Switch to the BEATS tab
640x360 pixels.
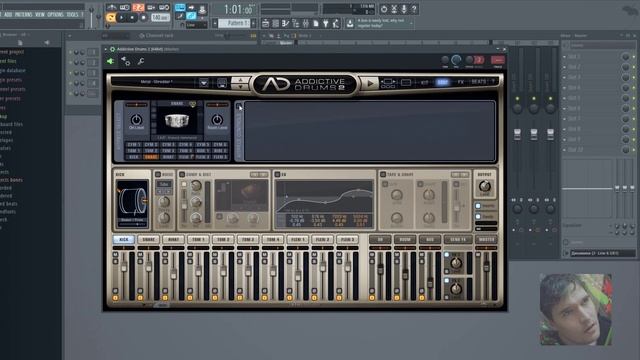[479, 82]
